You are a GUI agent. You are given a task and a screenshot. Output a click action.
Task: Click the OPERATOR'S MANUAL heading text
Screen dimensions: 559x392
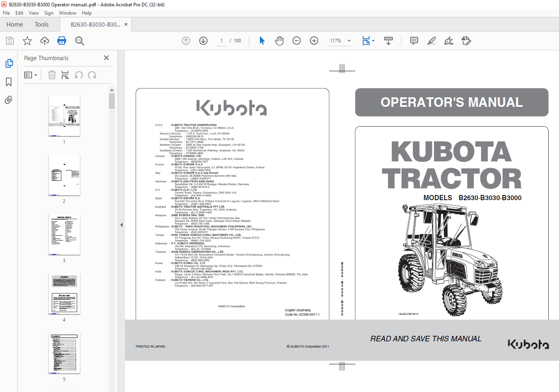[451, 102]
